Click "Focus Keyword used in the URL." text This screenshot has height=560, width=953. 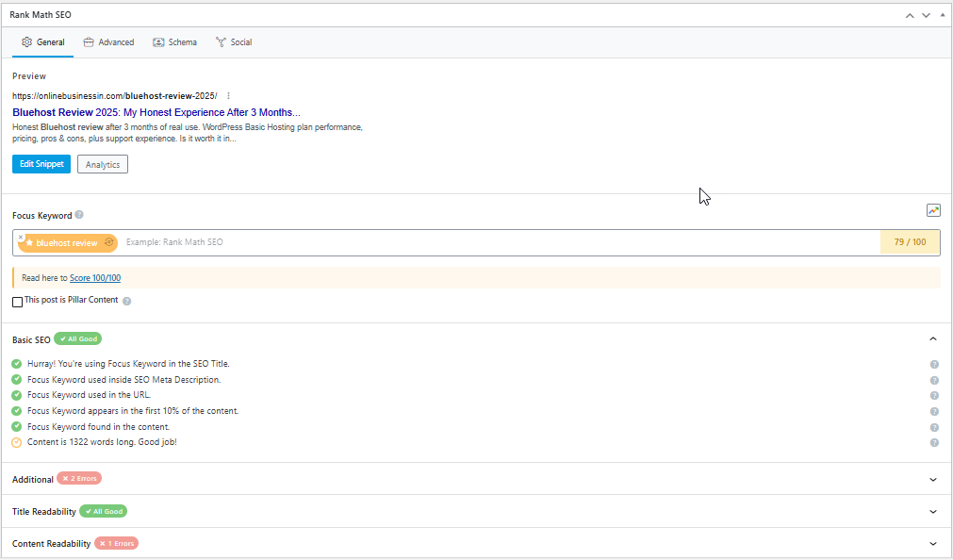[x=89, y=395]
